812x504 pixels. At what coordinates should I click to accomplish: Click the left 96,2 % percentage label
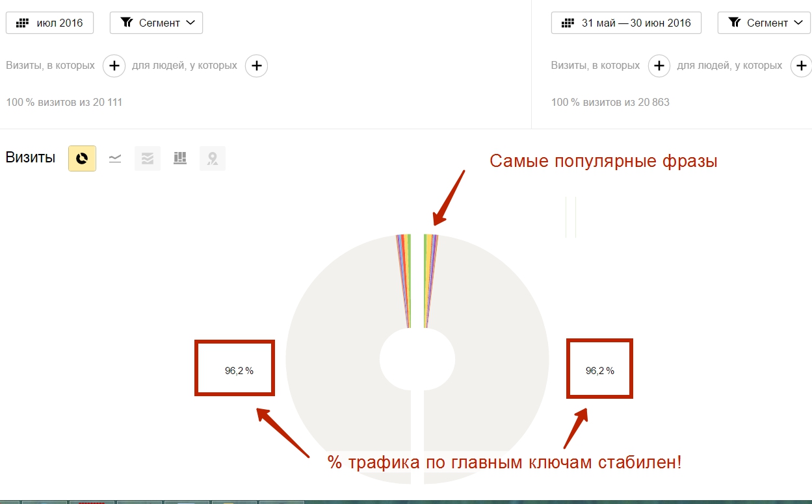(x=234, y=368)
